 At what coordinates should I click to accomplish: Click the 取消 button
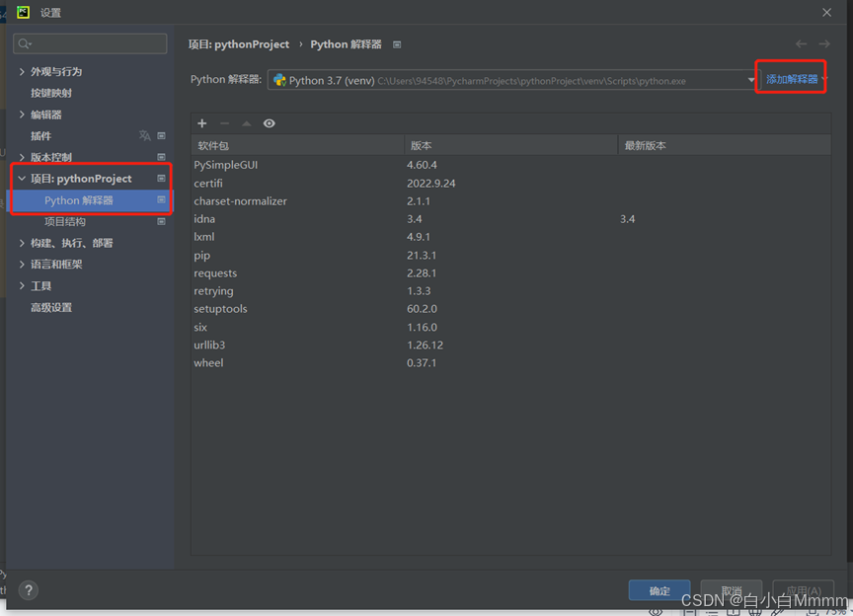732,590
